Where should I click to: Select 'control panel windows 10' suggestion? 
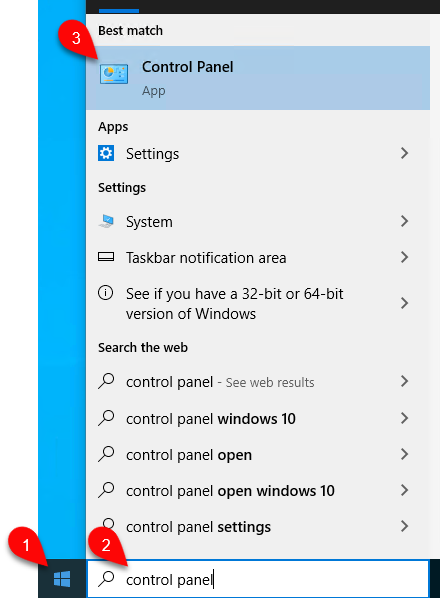coord(258,418)
